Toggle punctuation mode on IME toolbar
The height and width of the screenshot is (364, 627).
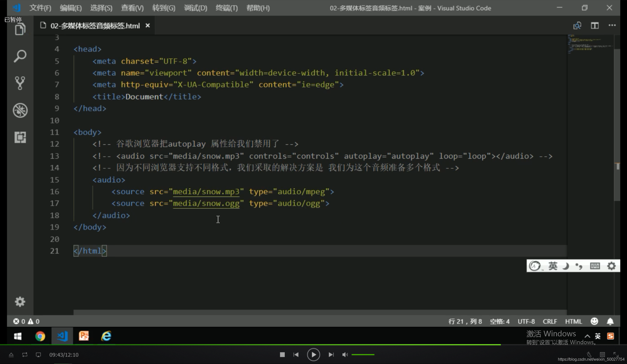(579, 266)
